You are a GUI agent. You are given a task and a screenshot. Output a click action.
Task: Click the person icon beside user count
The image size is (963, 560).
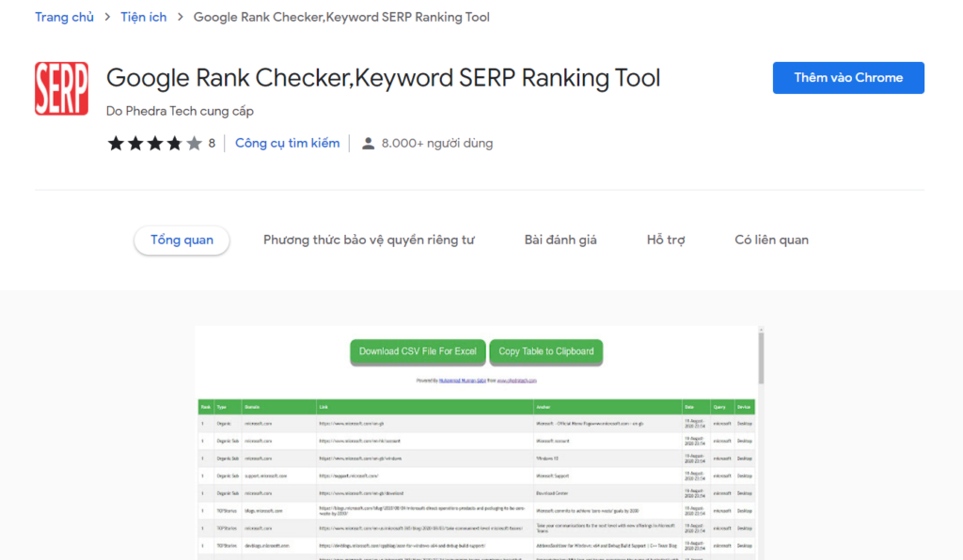[x=367, y=143]
